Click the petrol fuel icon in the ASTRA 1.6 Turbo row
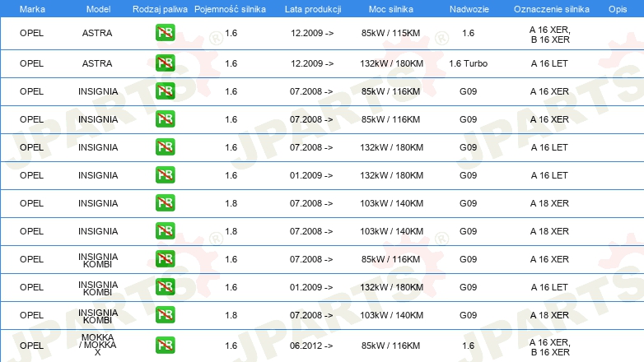The width and height of the screenshot is (644, 362). point(165,63)
